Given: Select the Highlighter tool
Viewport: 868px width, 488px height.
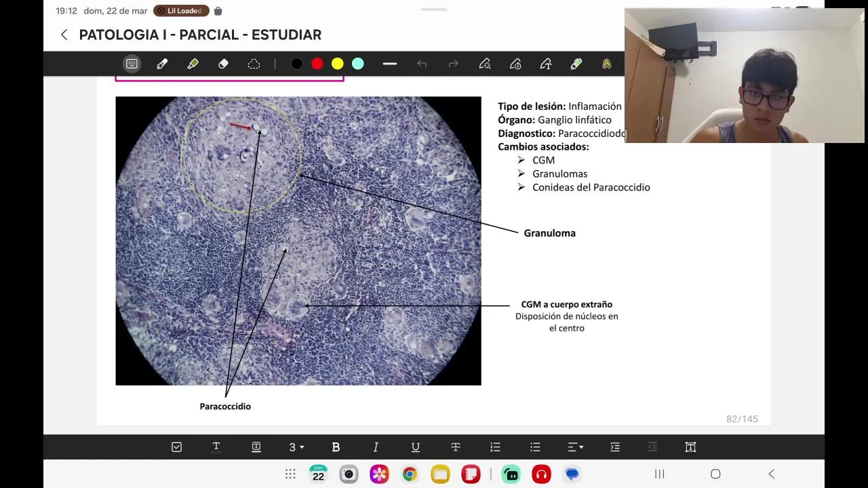Looking at the screenshot, I should pos(193,64).
